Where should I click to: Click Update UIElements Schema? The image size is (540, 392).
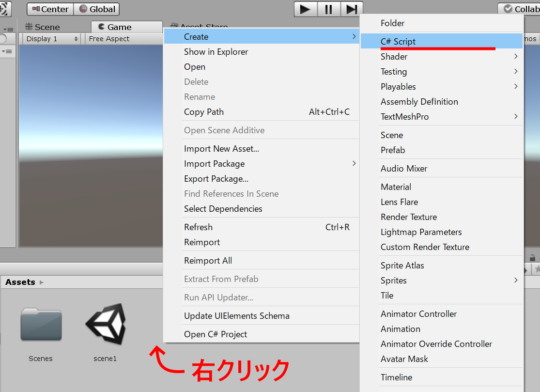pos(261,316)
